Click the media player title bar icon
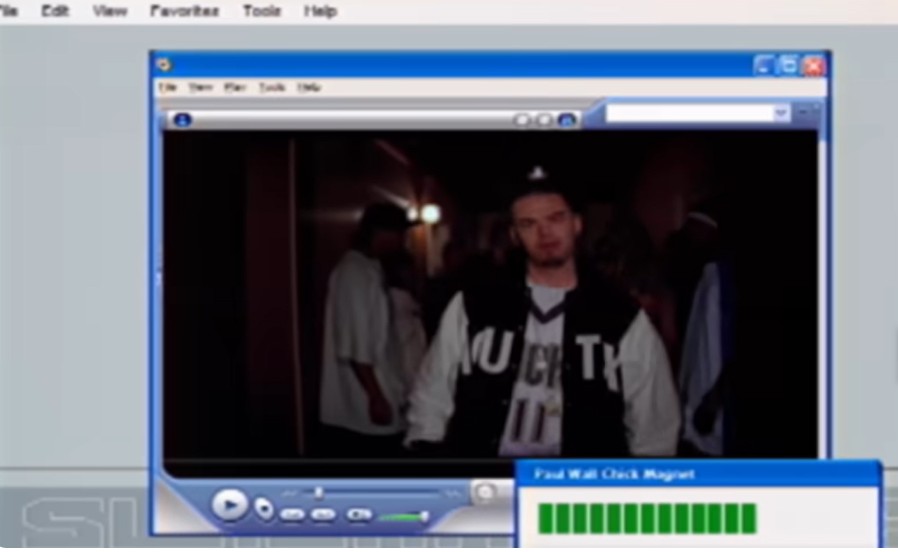 [x=164, y=65]
